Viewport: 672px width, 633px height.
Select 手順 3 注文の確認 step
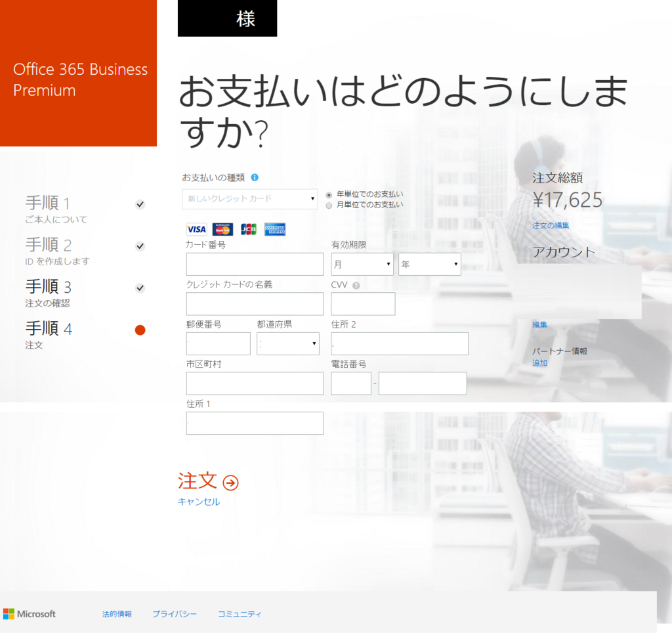85,293
